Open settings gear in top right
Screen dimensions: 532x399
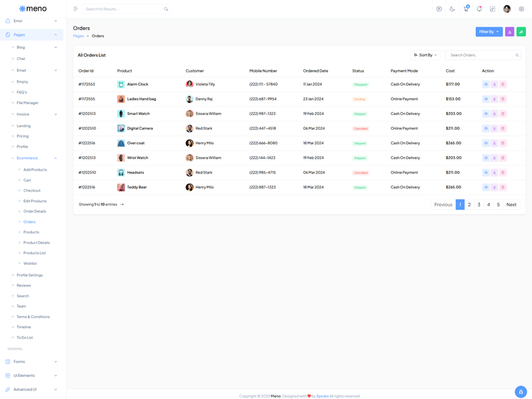(x=521, y=9)
